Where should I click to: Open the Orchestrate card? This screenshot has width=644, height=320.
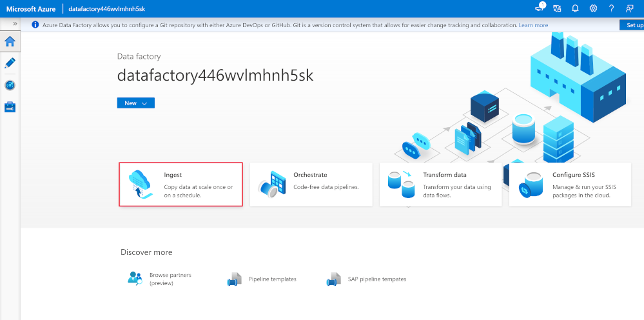[311, 185]
